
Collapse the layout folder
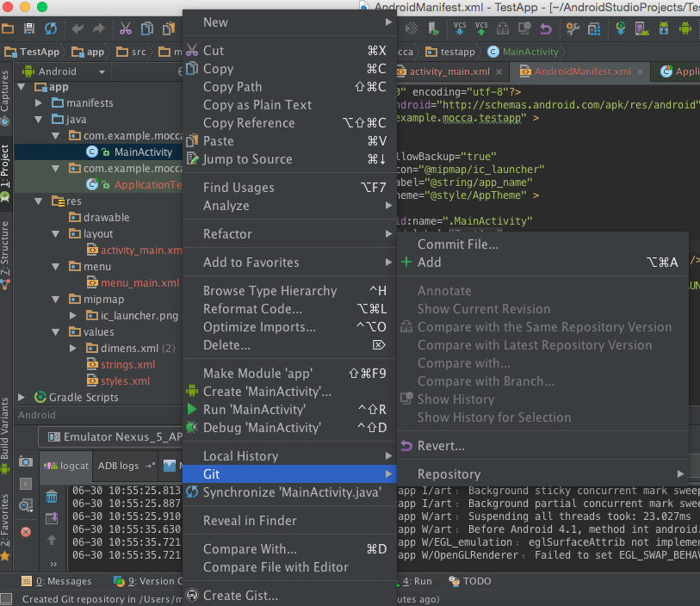[x=55, y=234]
